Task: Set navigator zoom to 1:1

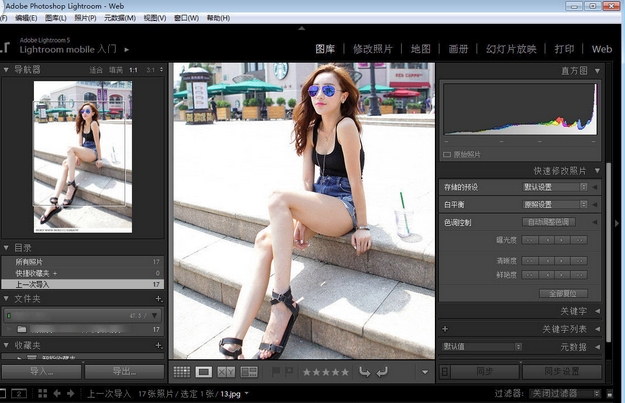Action: 133,70
